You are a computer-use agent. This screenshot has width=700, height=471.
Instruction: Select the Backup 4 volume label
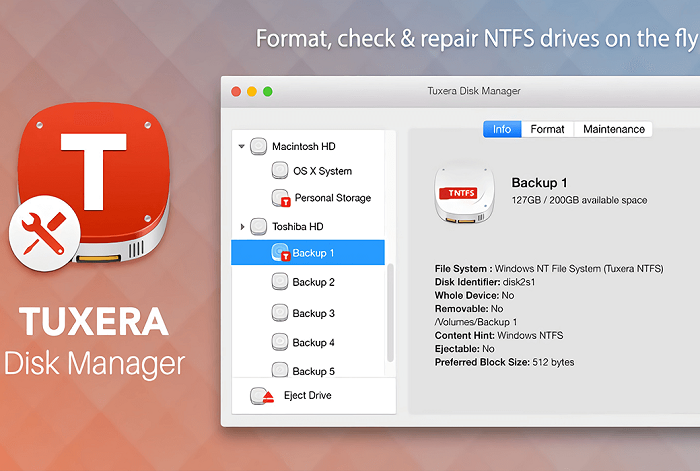click(313, 343)
